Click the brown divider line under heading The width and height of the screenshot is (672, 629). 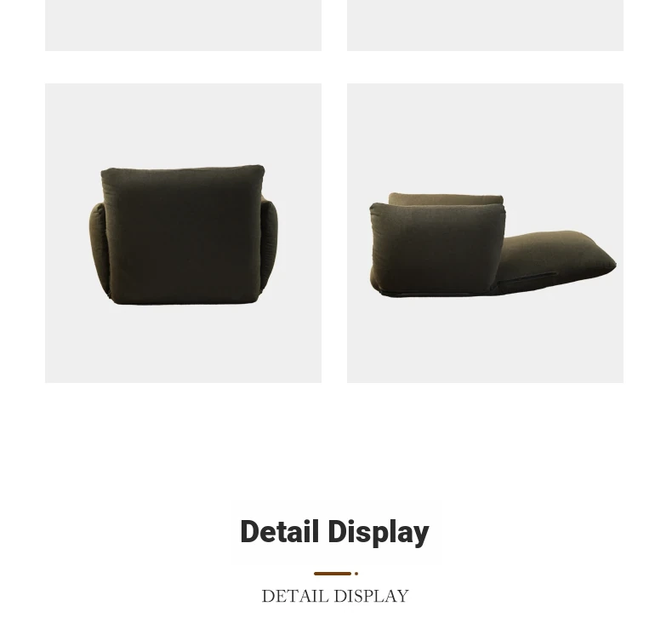point(333,574)
